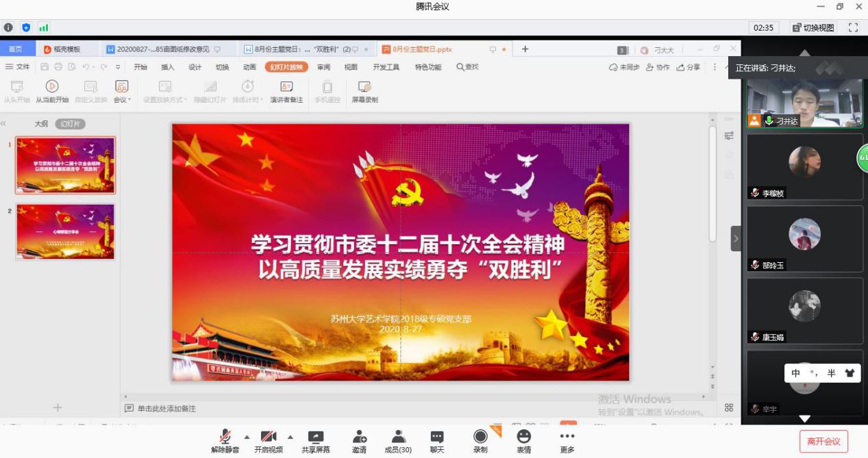Click the Share Screen (共享屏幕) icon
Screen dimensions: 868x458
pyautogui.click(x=315, y=437)
